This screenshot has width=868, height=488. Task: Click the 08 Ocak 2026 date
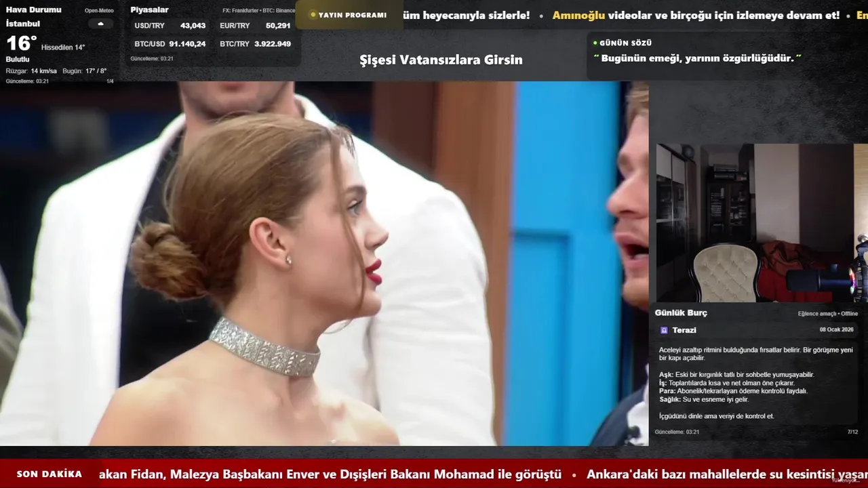[x=836, y=329]
